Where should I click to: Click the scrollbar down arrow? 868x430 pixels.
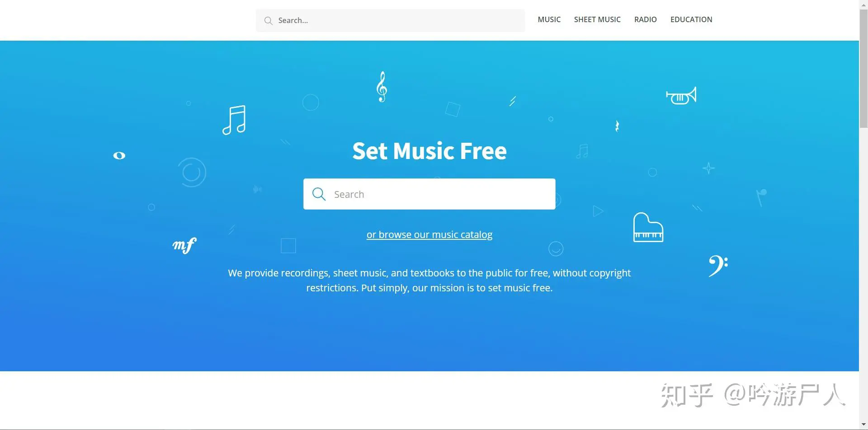(863, 425)
